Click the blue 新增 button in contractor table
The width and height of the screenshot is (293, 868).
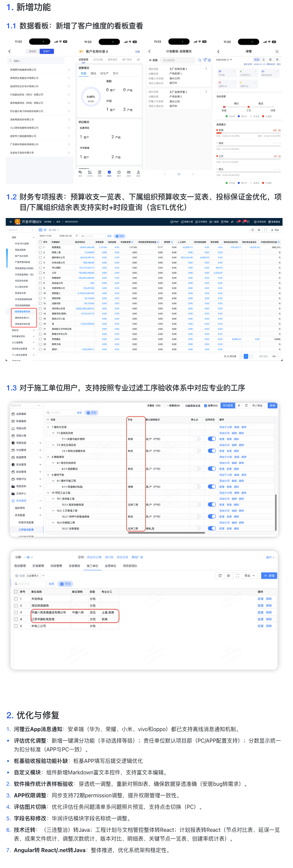click(x=269, y=575)
